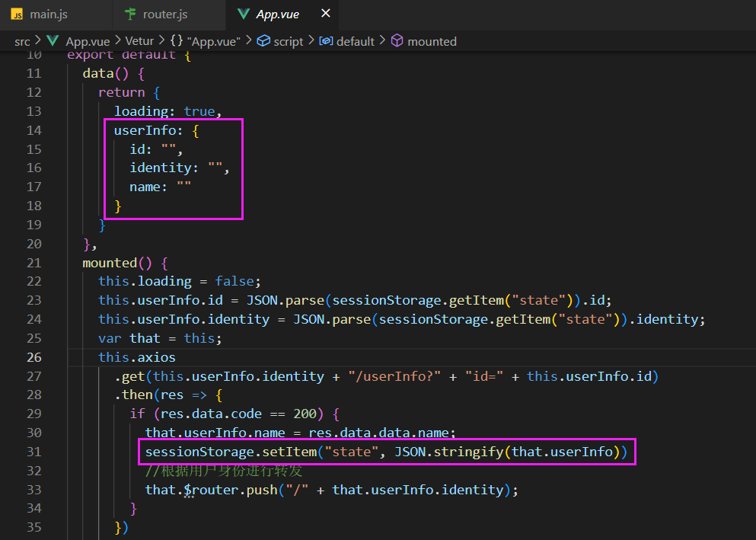
Task: Click the curly braces breadcrumb icon
Action: 177,40
